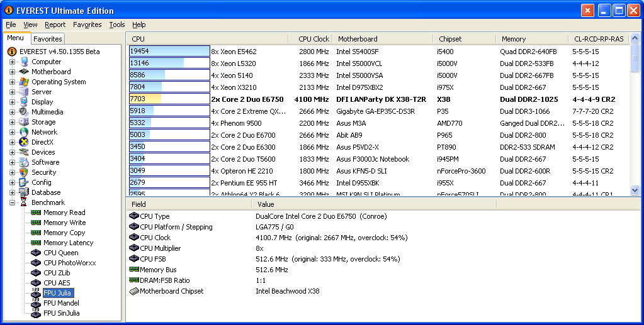
Task: Select the Memory Copy benchmark
Action: click(x=64, y=233)
